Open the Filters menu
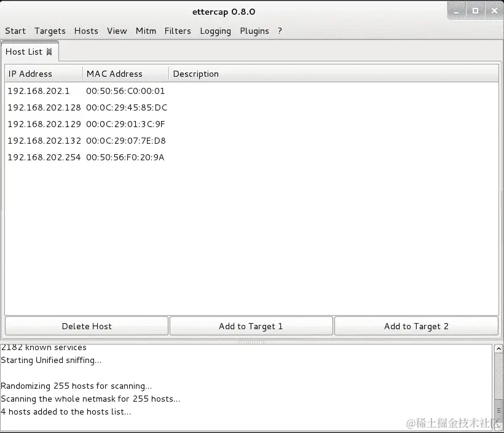 (x=178, y=31)
